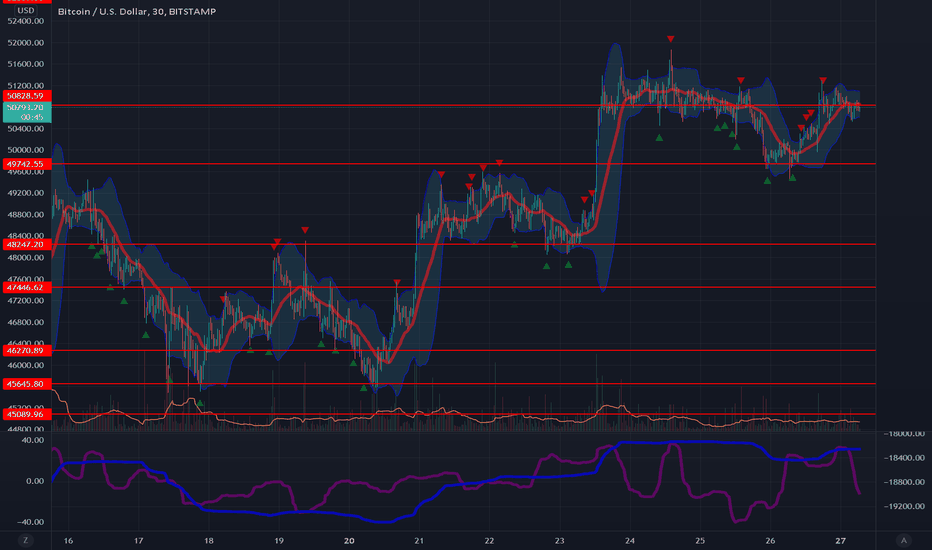Click the -19200.00 right indicator scale value
The width and height of the screenshot is (932, 550).
pos(903,507)
